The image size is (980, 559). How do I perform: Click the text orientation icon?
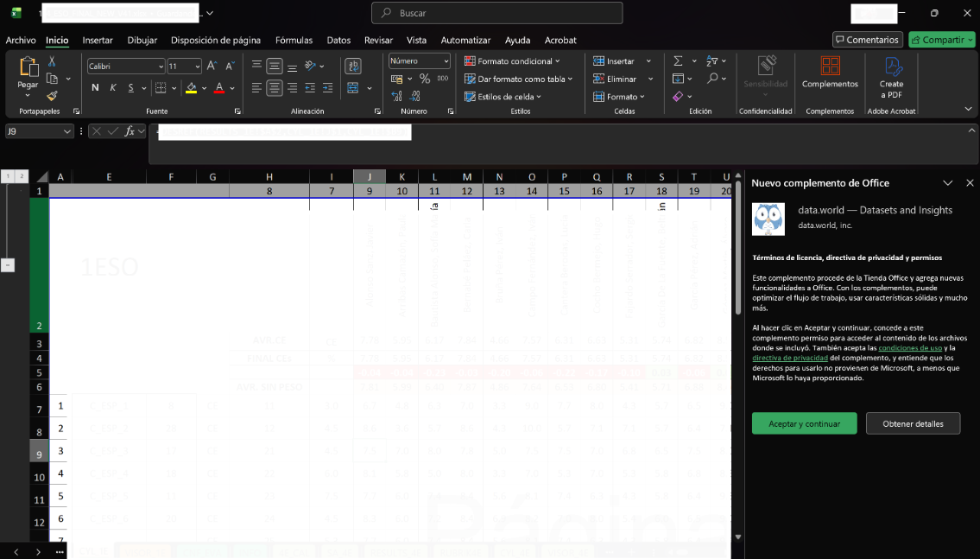311,65
